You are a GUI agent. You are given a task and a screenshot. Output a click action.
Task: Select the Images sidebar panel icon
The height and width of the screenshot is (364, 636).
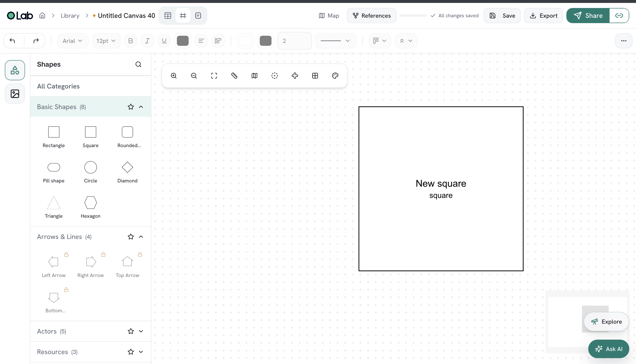15,94
